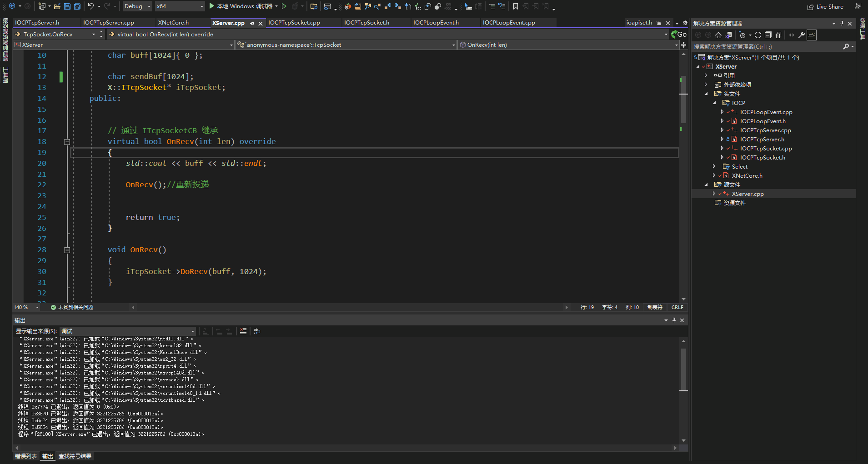Click Live Share in the top bar

point(825,6)
